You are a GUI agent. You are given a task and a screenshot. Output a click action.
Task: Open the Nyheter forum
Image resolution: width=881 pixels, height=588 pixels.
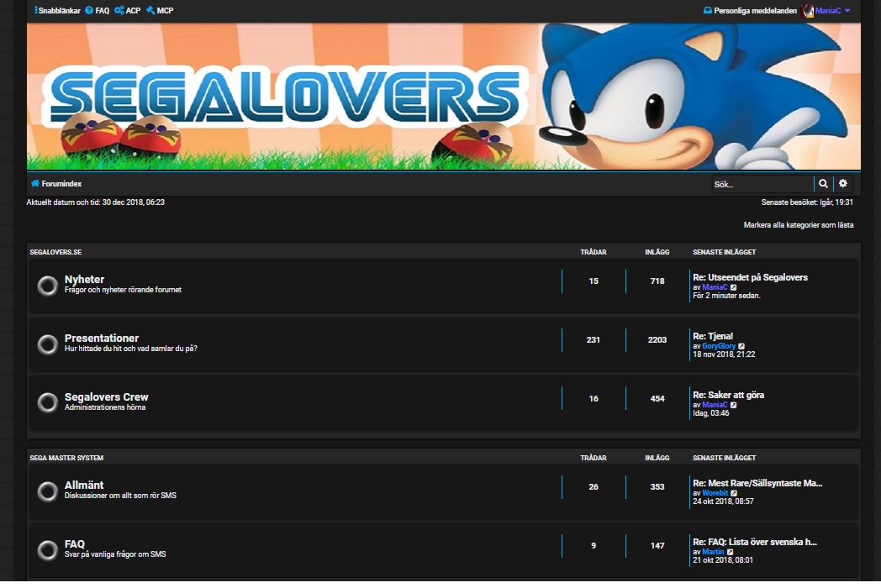click(84, 279)
